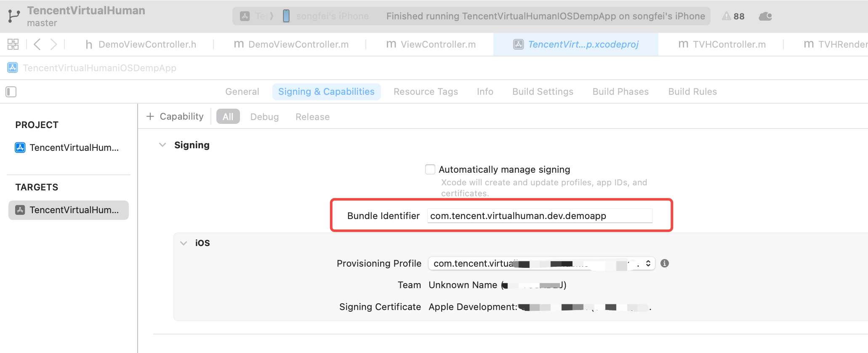
Task: Open the DemoViewController.m file tab
Action: tap(291, 44)
